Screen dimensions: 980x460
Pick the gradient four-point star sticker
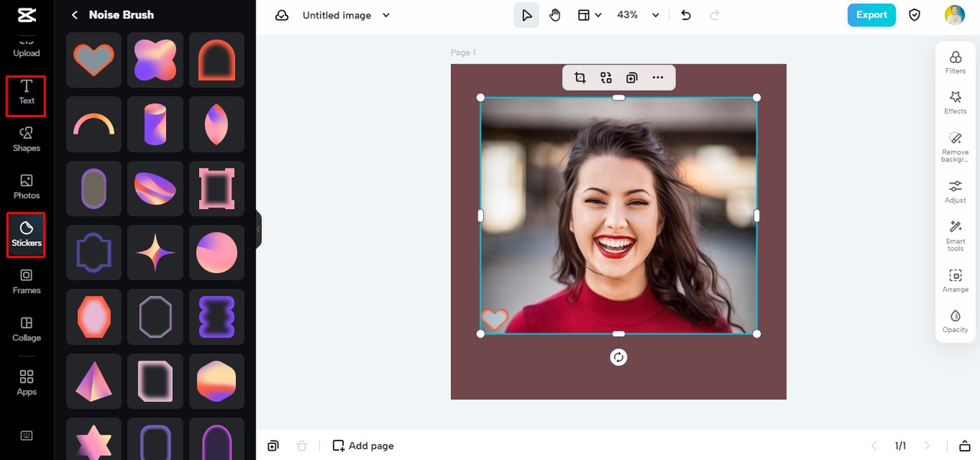click(x=155, y=253)
